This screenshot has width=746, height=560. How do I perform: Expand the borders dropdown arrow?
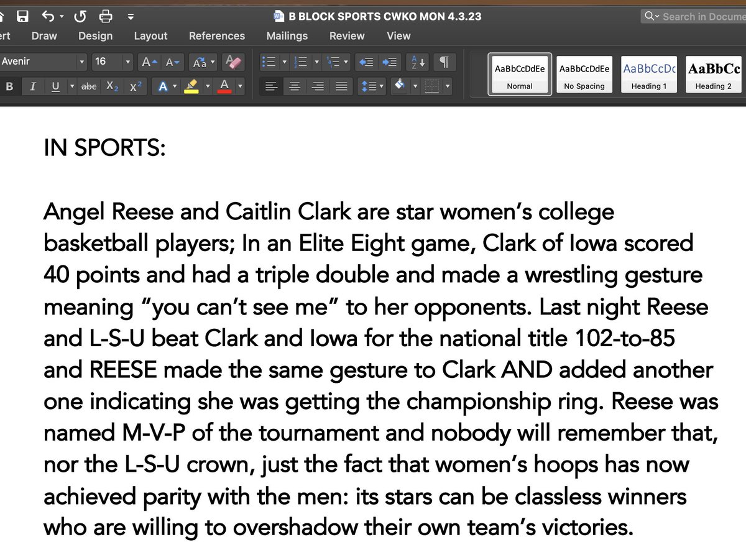point(448,87)
